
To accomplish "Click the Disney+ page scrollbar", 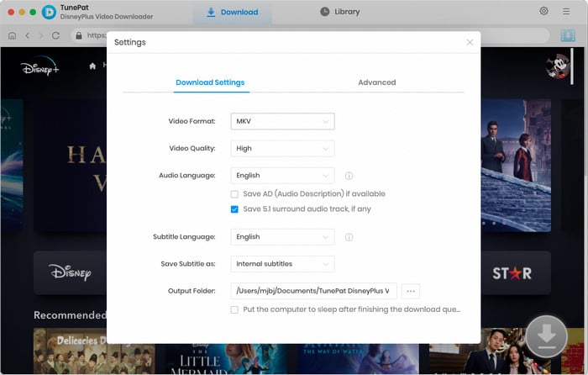I will (571, 66).
